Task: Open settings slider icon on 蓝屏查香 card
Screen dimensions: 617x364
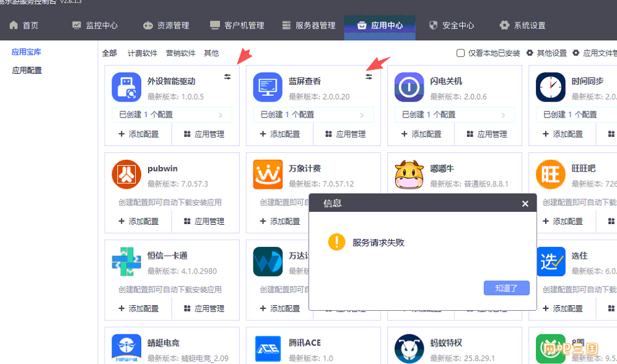Action: [x=369, y=77]
